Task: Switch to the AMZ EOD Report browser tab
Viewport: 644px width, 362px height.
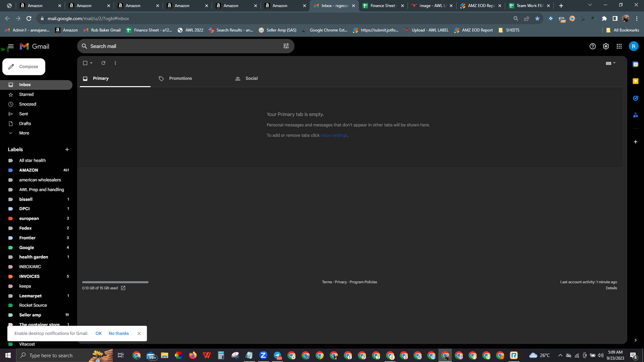Action: coord(481,6)
